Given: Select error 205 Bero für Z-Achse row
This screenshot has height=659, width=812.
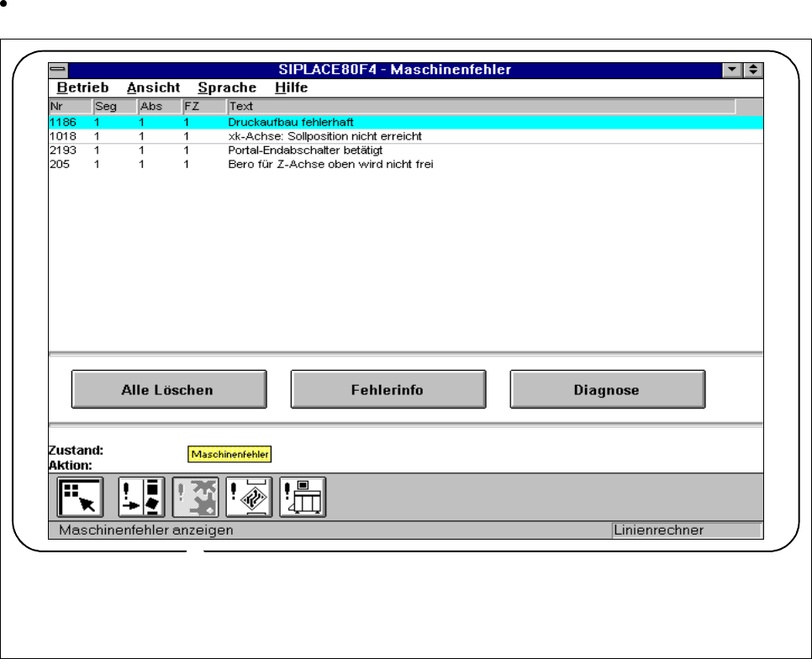Looking at the screenshot, I should point(406,165).
